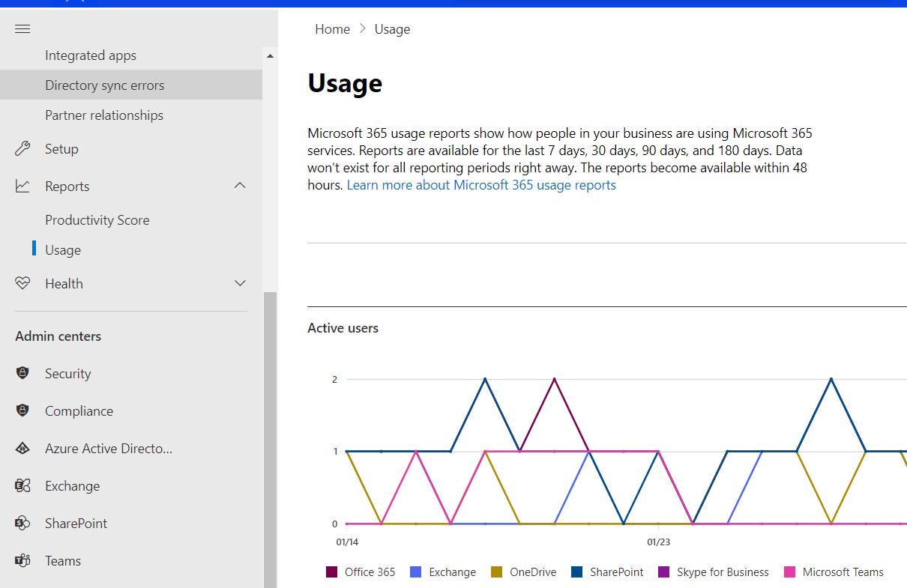
Task: Go to Home in breadcrumb
Action: pyautogui.click(x=332, y=29)
